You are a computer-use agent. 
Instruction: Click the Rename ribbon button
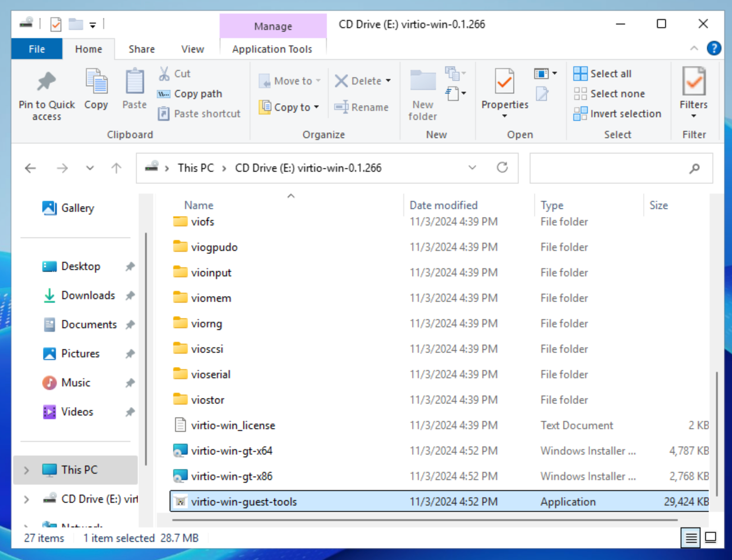(362, 107)
